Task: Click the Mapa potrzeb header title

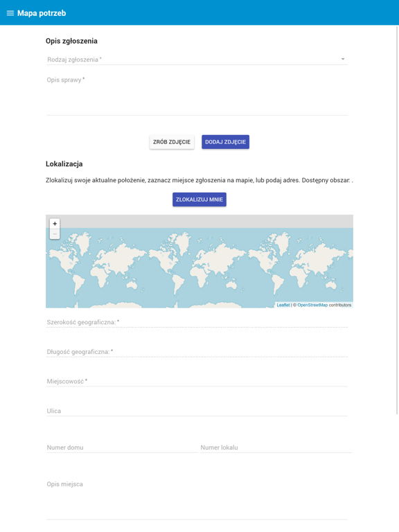Action: tap(42, 13)
